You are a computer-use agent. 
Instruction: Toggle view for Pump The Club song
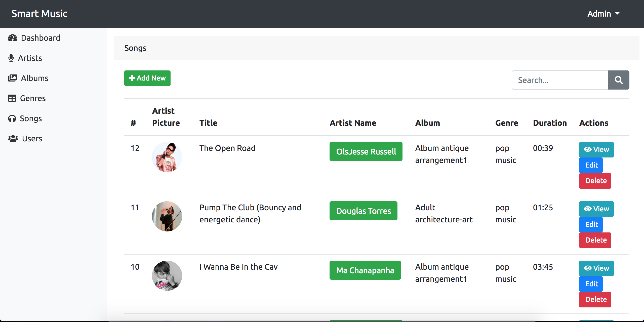[596, 209]
